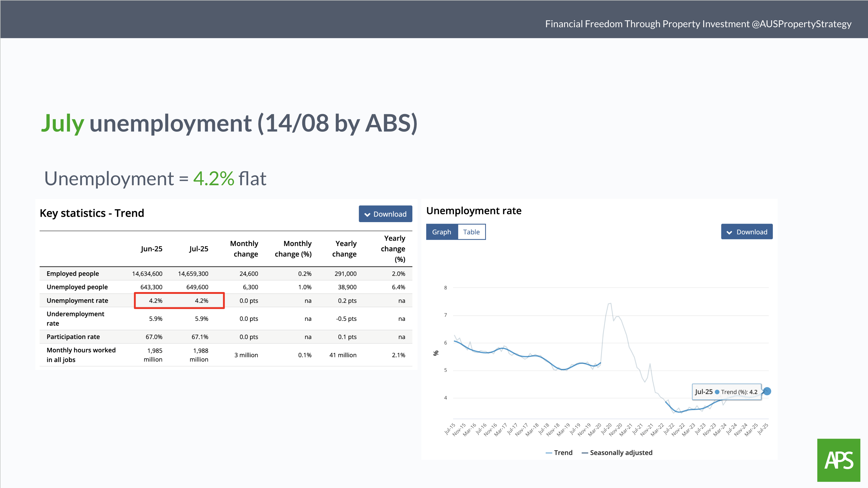Click the Jul-25 Trend 4.2 tooltip
The image size is (868, 488).
(726, 392)
